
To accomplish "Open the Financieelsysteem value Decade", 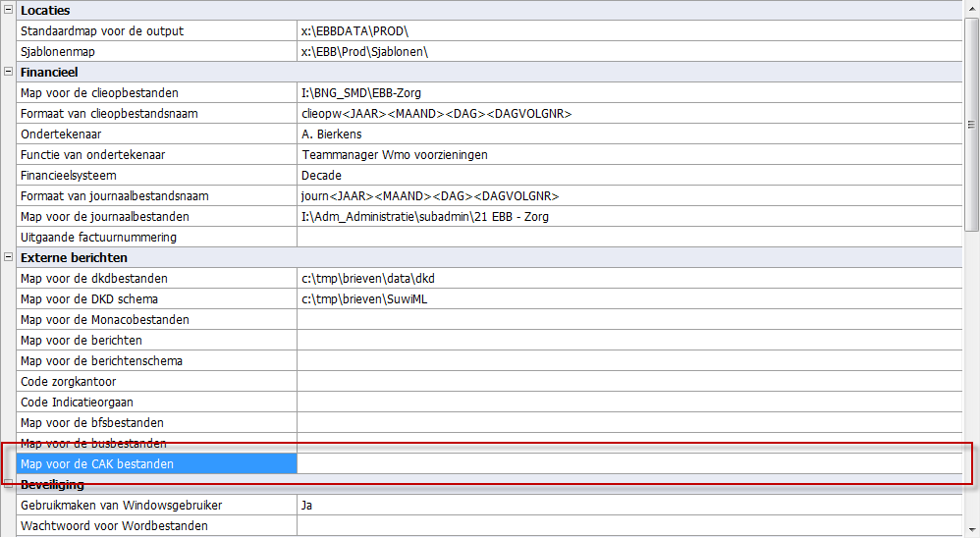I will tap(628, 176).
